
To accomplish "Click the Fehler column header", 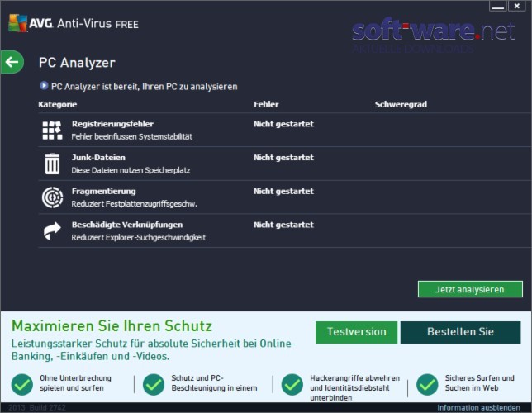I will pyautogui.click(x=266, y=105).
